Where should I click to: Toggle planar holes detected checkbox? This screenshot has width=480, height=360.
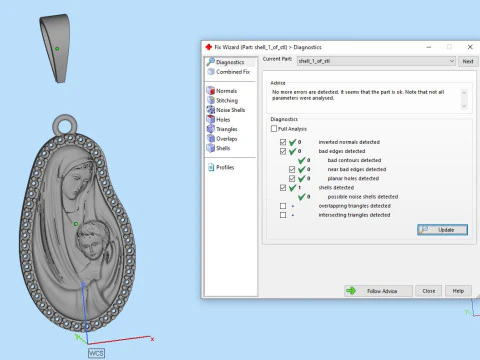click(292, 179)
